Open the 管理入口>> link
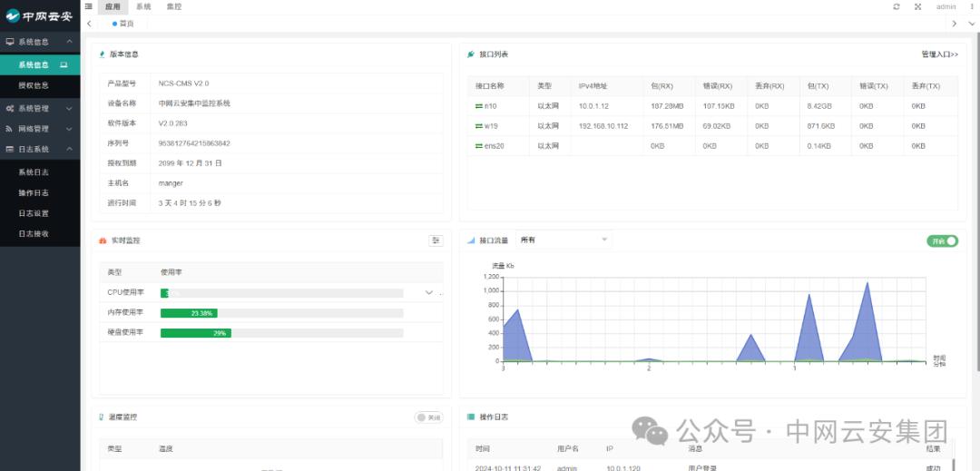This screenshot has height=471, width=980. pos(939,54)
